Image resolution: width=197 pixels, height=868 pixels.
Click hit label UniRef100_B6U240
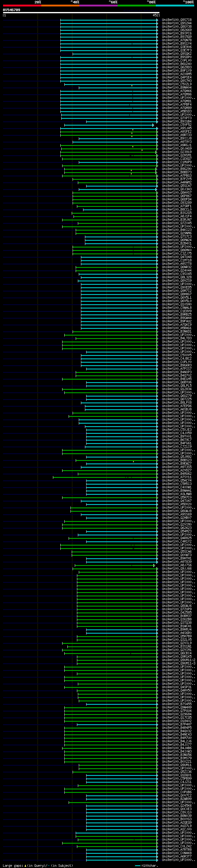(x=177, y=64)
